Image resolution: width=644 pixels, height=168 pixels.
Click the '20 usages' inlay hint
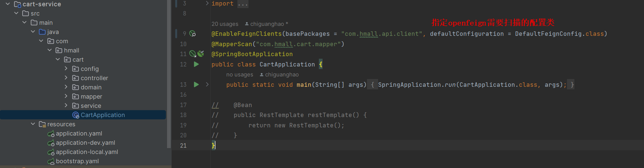click(x=225, y=24)
